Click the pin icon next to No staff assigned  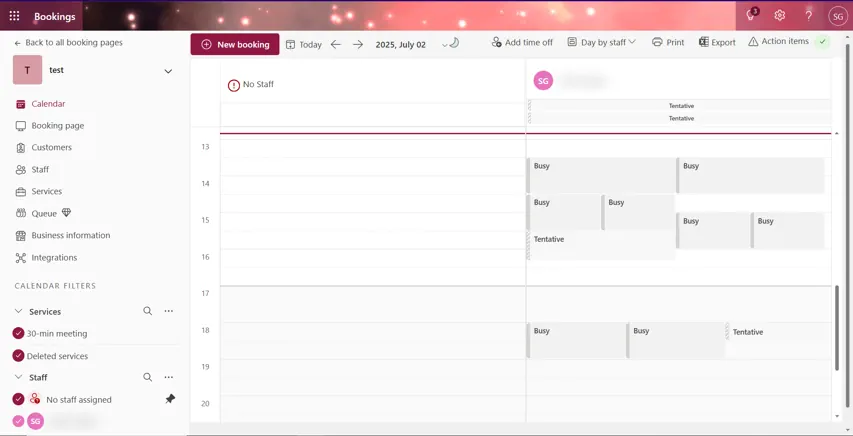coord(170,399)
